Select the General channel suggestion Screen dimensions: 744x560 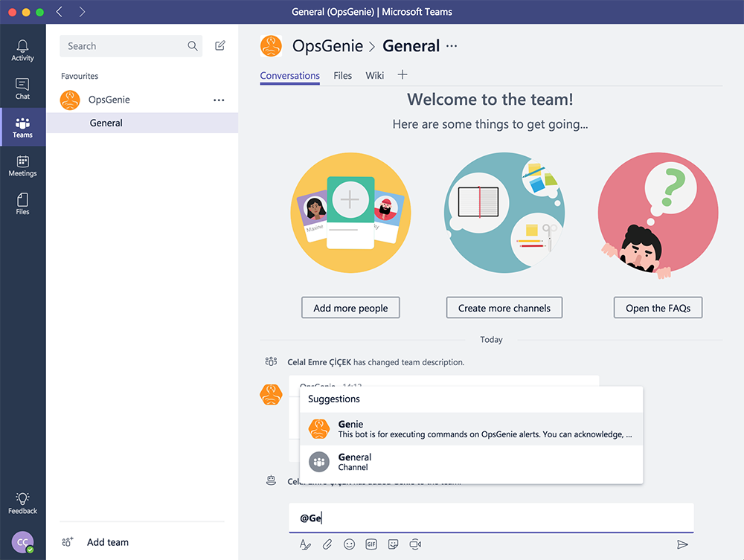pyautogui.click(x=471, y=462)
